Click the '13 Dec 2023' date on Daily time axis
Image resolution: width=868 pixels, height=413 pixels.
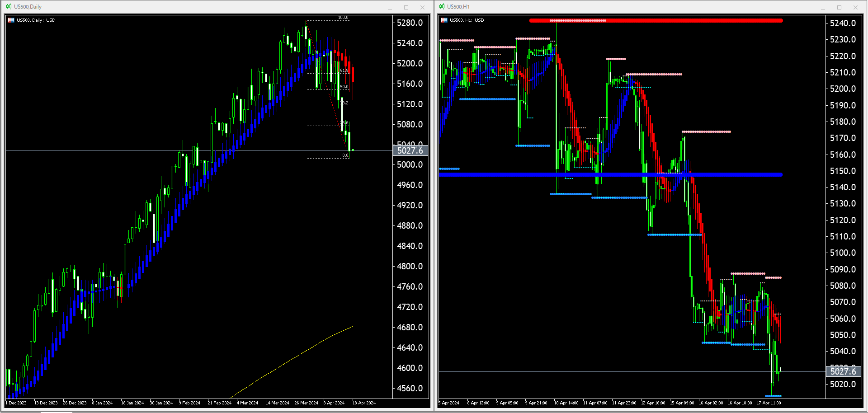click(46, 403)
